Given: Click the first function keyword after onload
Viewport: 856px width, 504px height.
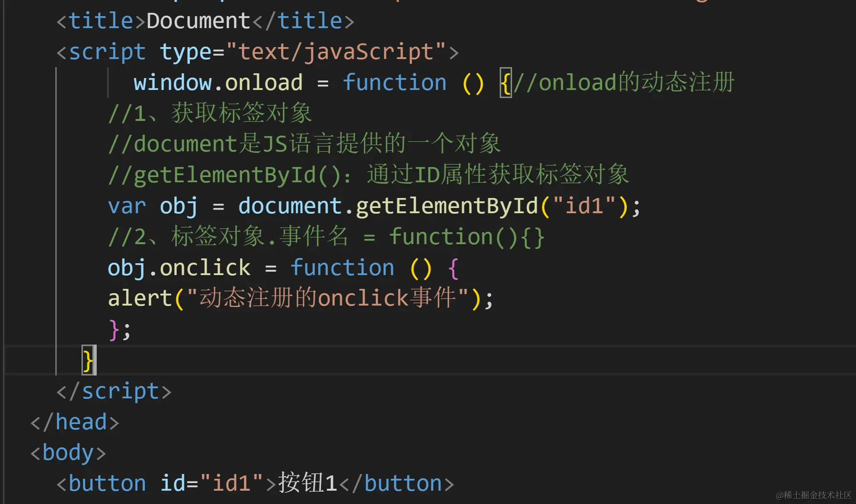Looking at the screenshot, I should [x=394, y=83].
